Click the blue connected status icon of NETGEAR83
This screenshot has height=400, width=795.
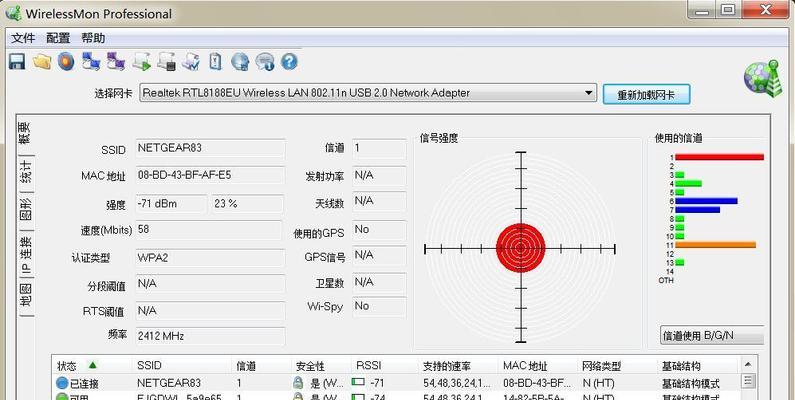(x=62, y=383)
